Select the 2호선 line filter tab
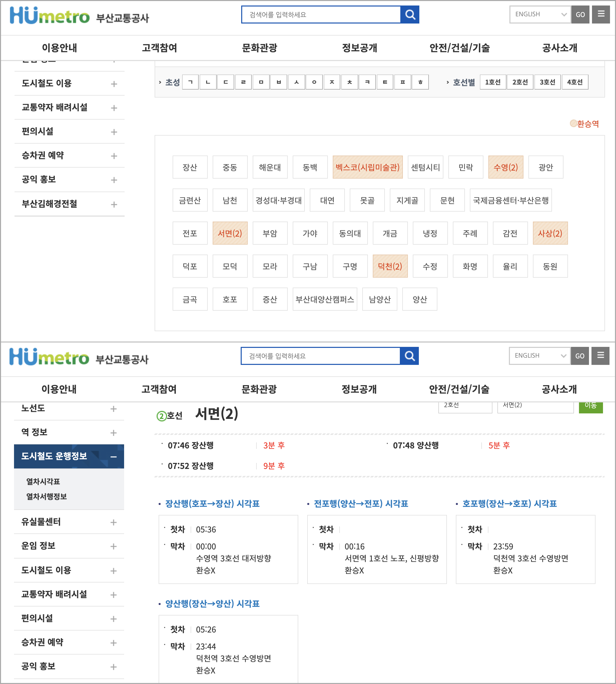This screenshot has height=684, width=616. coord(520,82)
